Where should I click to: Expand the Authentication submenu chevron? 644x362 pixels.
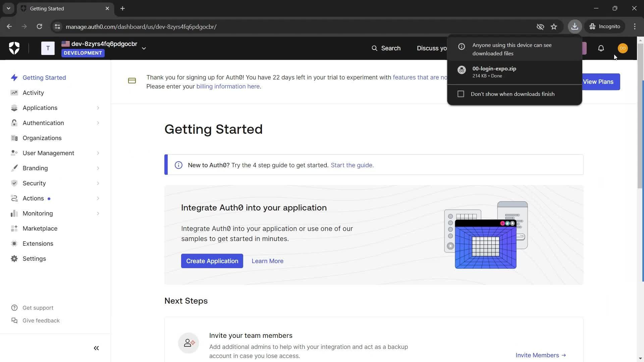(98, 123)
